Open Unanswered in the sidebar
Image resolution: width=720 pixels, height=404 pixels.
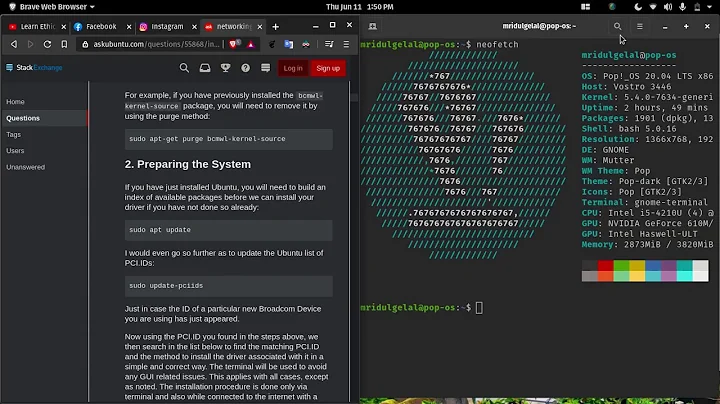point(26,167)
